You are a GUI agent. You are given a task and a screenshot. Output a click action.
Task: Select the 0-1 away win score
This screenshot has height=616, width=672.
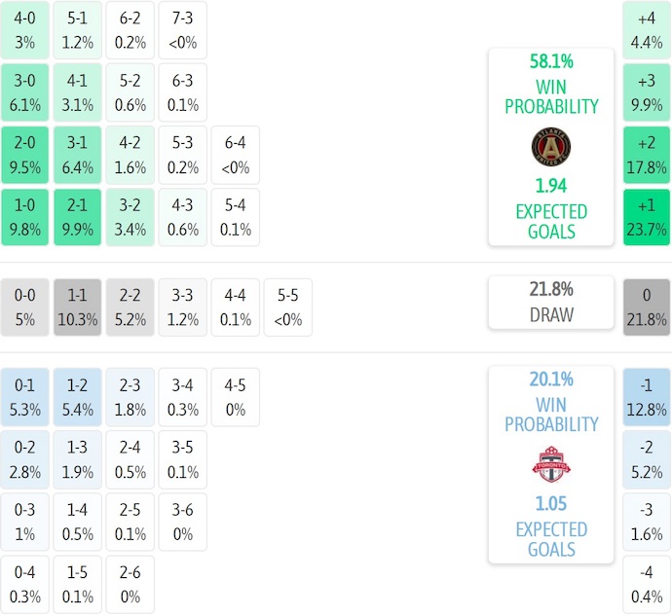tap(24, 397)
